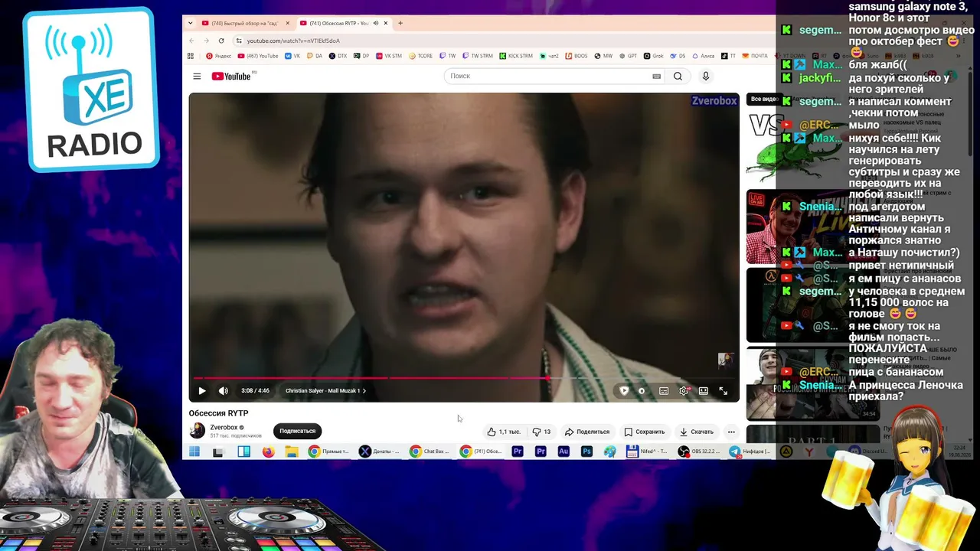This screenshot has height=551, width=980.
Task: Open the Chrome apps grid icon in bookmarks bar
Action: 191,56
